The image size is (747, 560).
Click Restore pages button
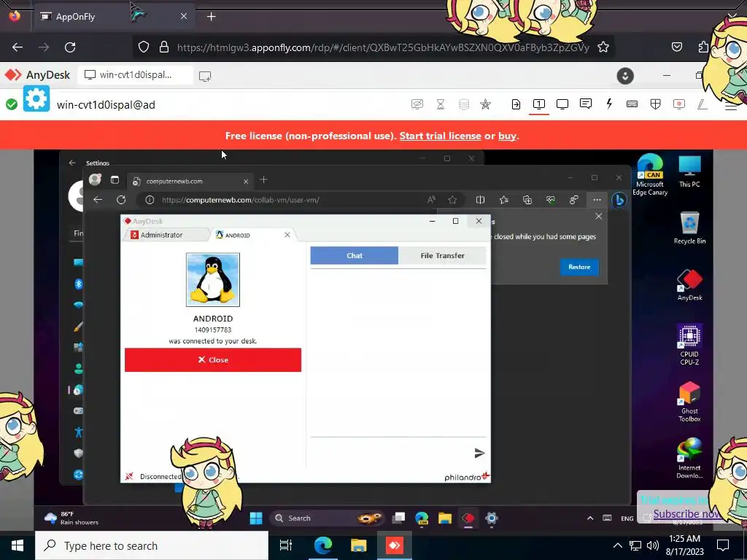pos(579,267)
